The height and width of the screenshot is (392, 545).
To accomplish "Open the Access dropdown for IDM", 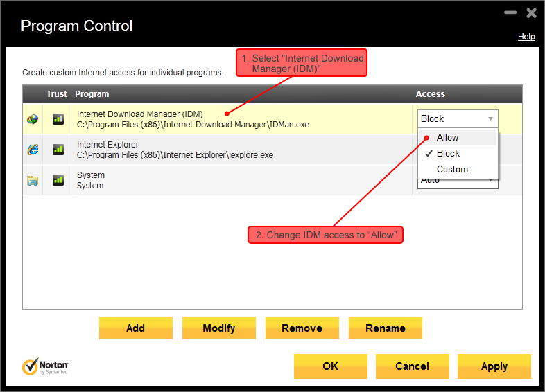I will 458,118.
